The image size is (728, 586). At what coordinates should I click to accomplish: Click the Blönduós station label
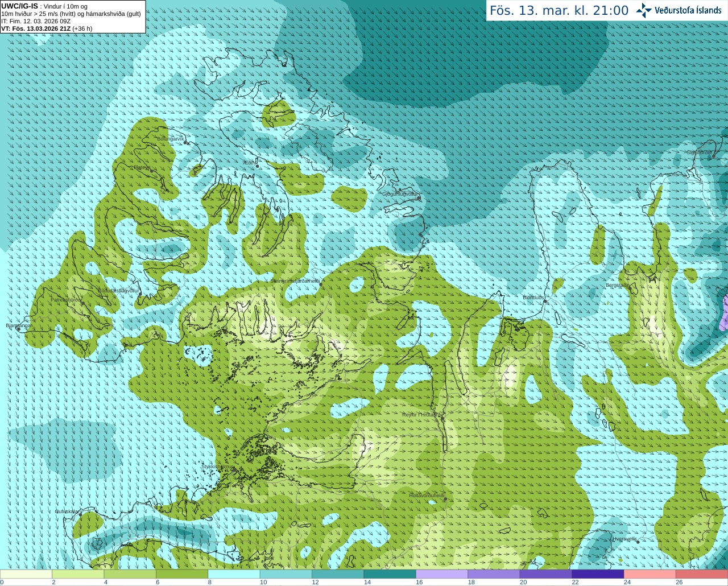click(533, 298)
